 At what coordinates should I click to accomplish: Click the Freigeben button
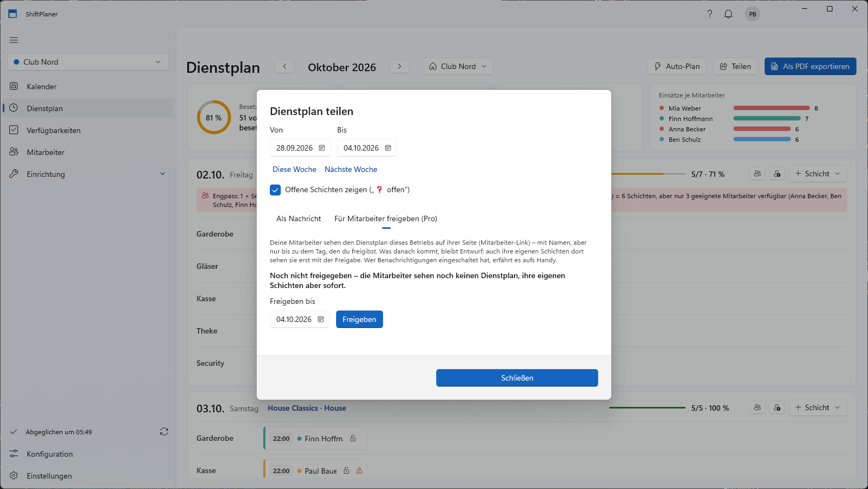[x=360, y=319]
